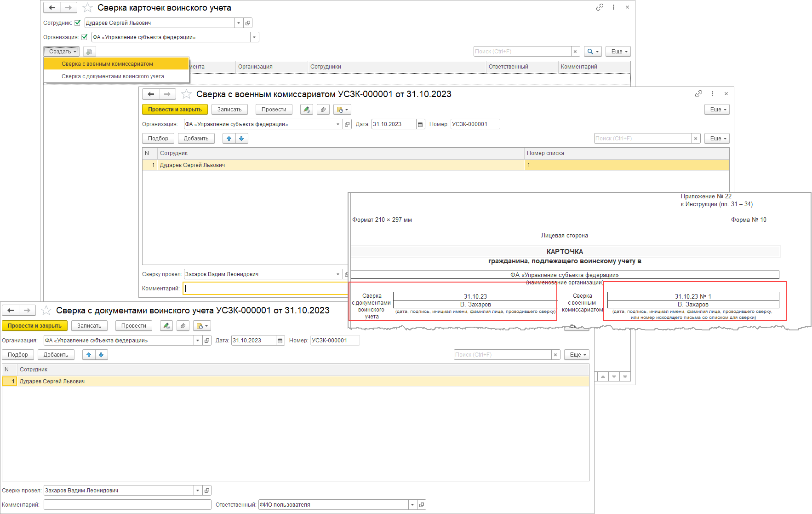Star the Сверка с документами воинского учета document

[x=46, y=311]
